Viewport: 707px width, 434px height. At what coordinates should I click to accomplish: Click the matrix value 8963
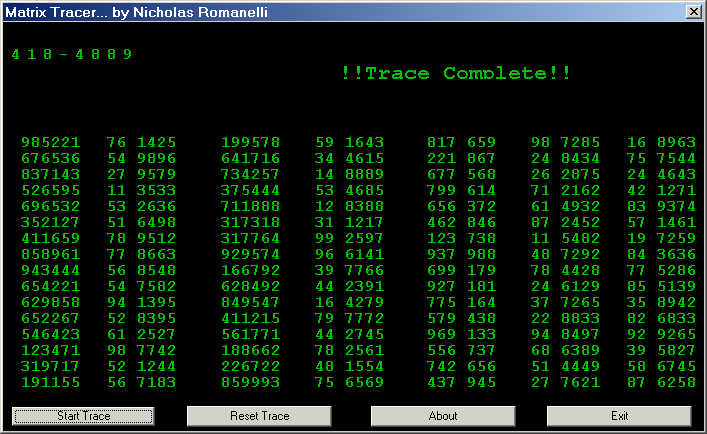coord(676,143)
